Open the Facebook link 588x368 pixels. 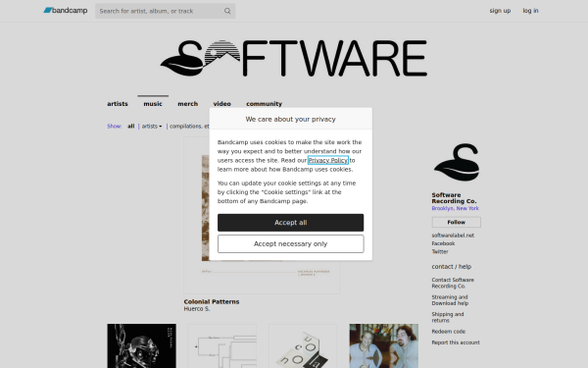pyautogui.click(x=443, y=243)
